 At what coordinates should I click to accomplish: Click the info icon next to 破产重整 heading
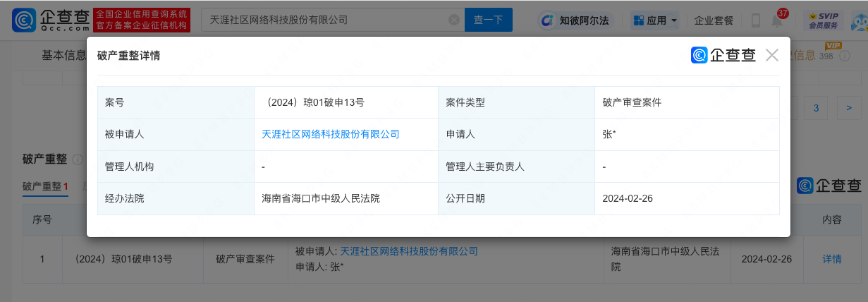coord(77,159)
